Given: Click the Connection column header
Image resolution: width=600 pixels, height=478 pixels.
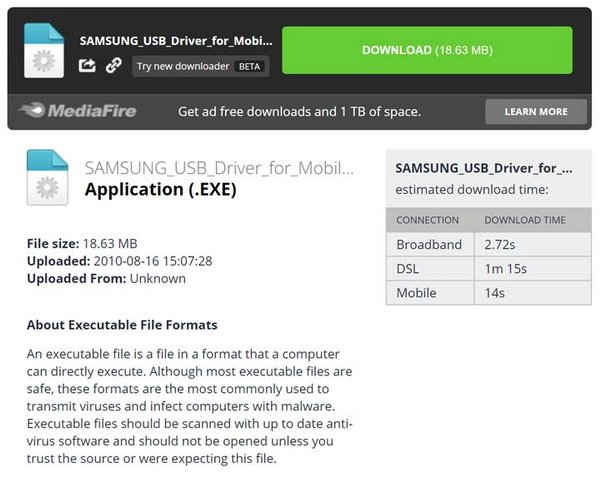Looking at the screenshot, I should [x=428, y=220].
